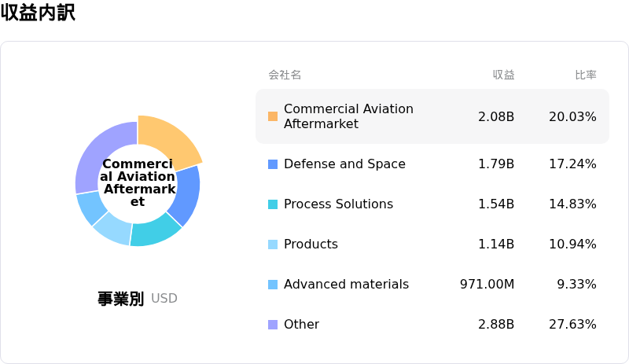
Task: Sort by the 収益 column header
Action: [x=503, y=75]
